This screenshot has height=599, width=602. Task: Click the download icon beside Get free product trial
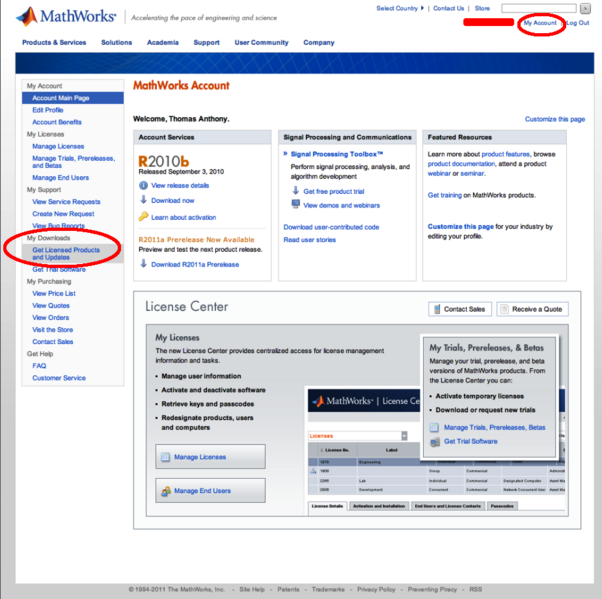(x=295, y=190)
